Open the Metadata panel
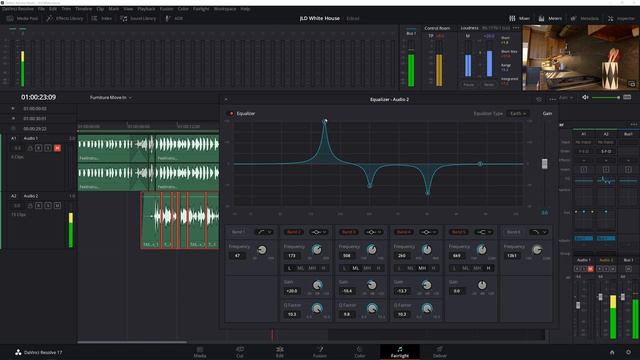The height and width of the screenshot is (360, 640). [x=584, y=18]
